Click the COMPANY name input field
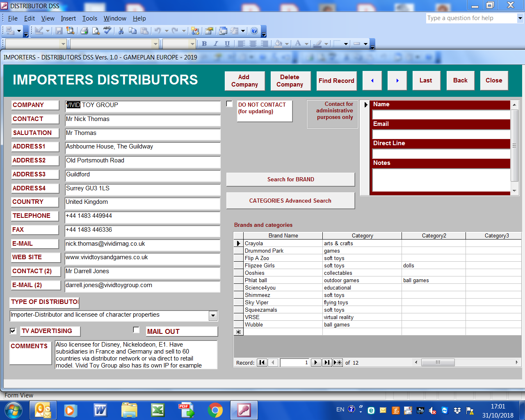Image resolution: width=525 pixels, height=420 pixels. (142, 106)
